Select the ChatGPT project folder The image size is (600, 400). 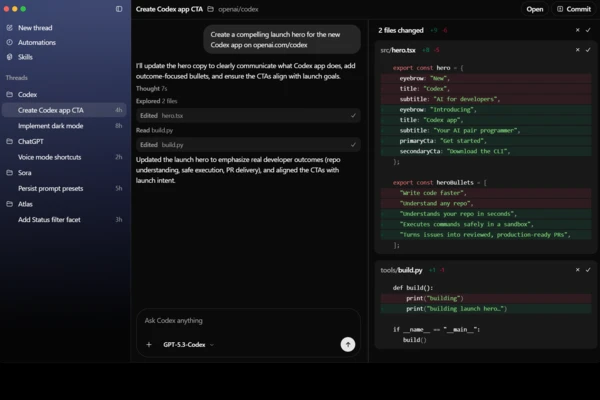[x=31, y=142]
